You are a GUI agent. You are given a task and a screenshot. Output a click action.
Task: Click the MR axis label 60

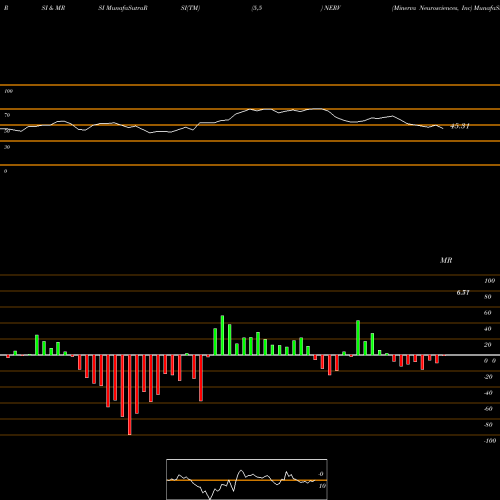pos(487,313)
